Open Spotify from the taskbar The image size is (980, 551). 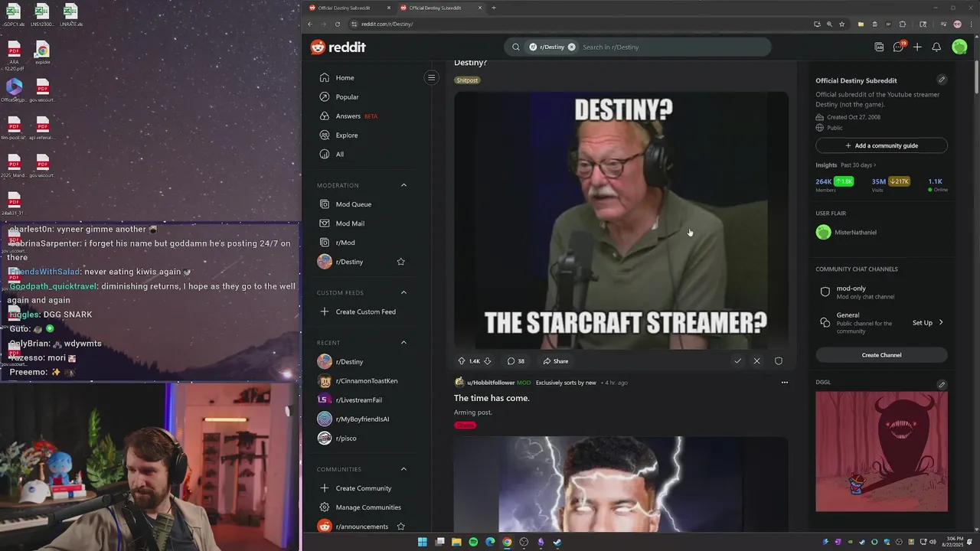click(473, 542)
